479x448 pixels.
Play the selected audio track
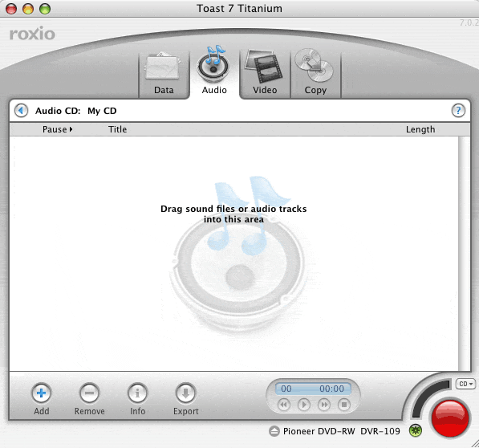point(303,405)
